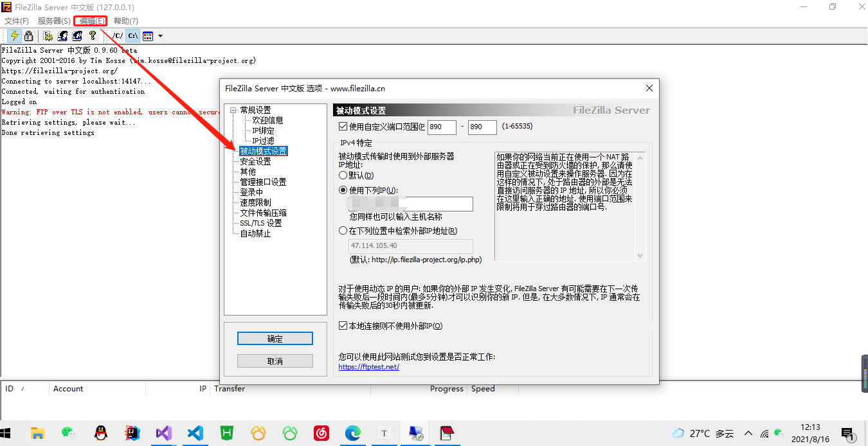Select the C:\ path display toolbar button
868x446 pixels.
coord(132,36)
